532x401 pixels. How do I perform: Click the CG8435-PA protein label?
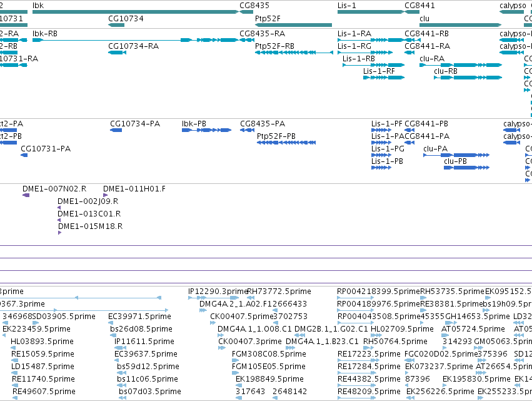263,124
